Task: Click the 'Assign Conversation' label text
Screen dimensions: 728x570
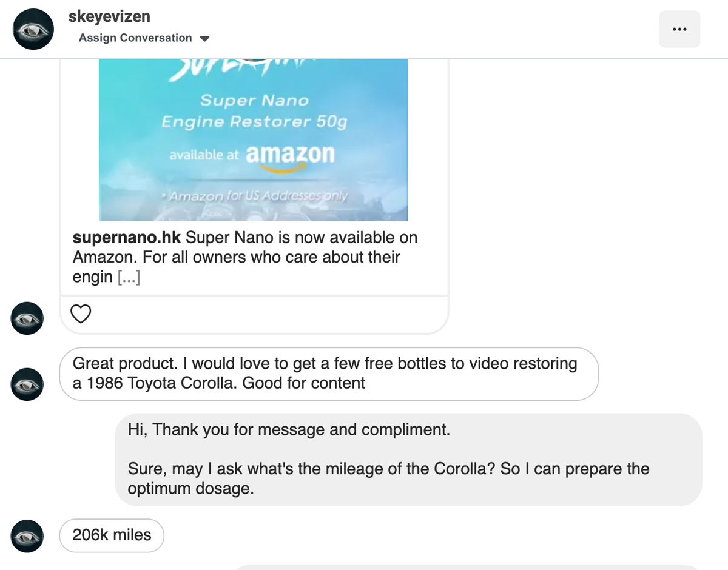Action: [134, 38]
